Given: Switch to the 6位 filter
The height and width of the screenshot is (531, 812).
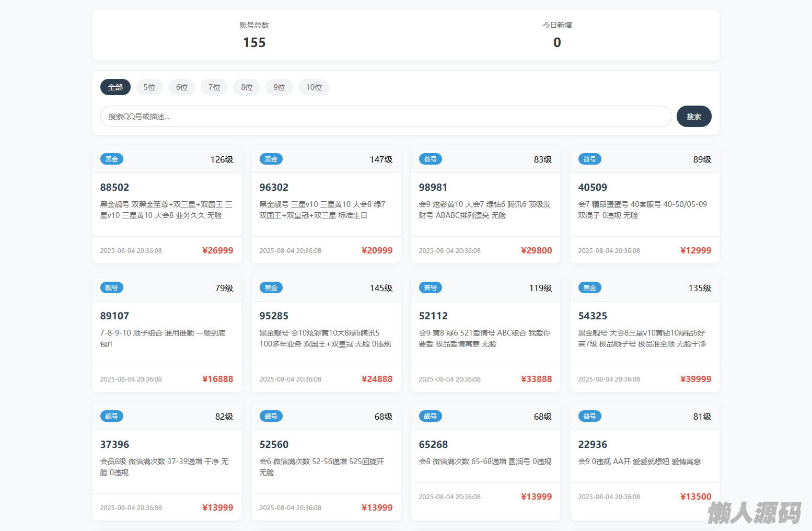Looking at the screenshot, I should 182,87.
